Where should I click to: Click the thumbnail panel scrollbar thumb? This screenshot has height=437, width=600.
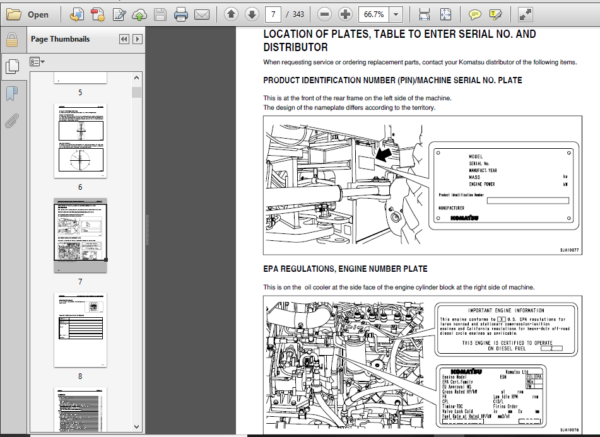click(x=137, y=92)
